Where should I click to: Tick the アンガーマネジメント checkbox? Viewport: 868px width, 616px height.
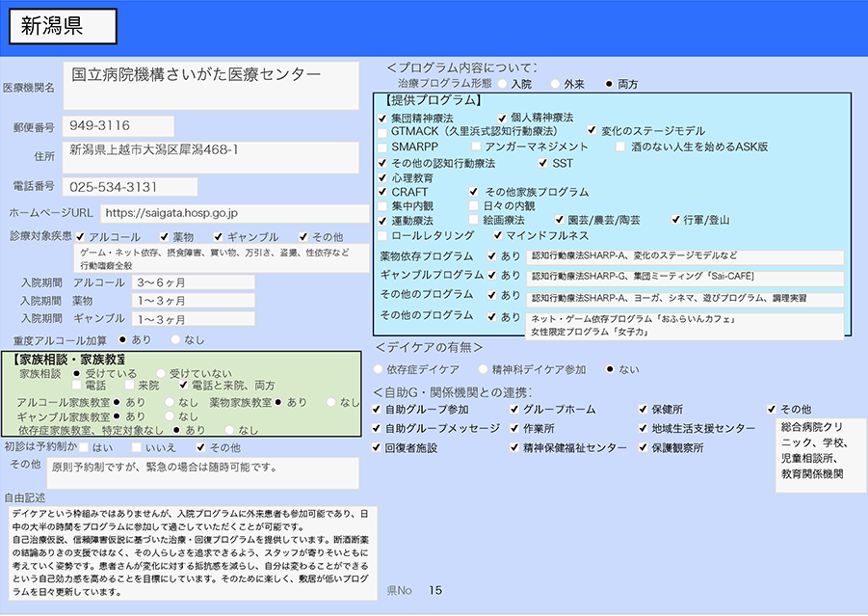coord(476,147)
